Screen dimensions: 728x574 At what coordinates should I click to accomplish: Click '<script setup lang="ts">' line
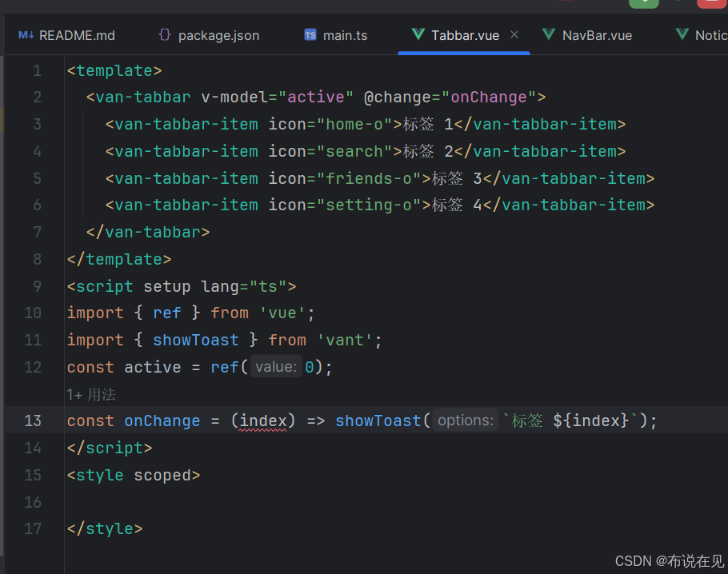point(182,286)
